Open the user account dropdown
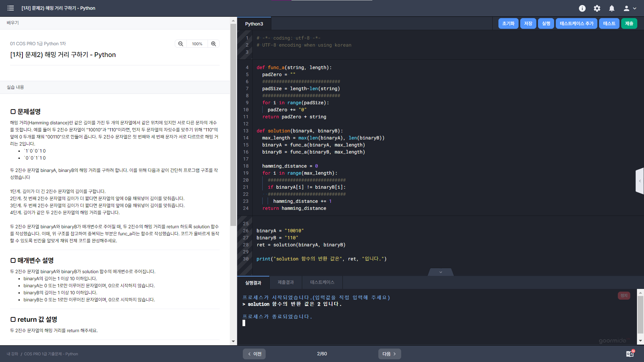 (x=630, y=8)
